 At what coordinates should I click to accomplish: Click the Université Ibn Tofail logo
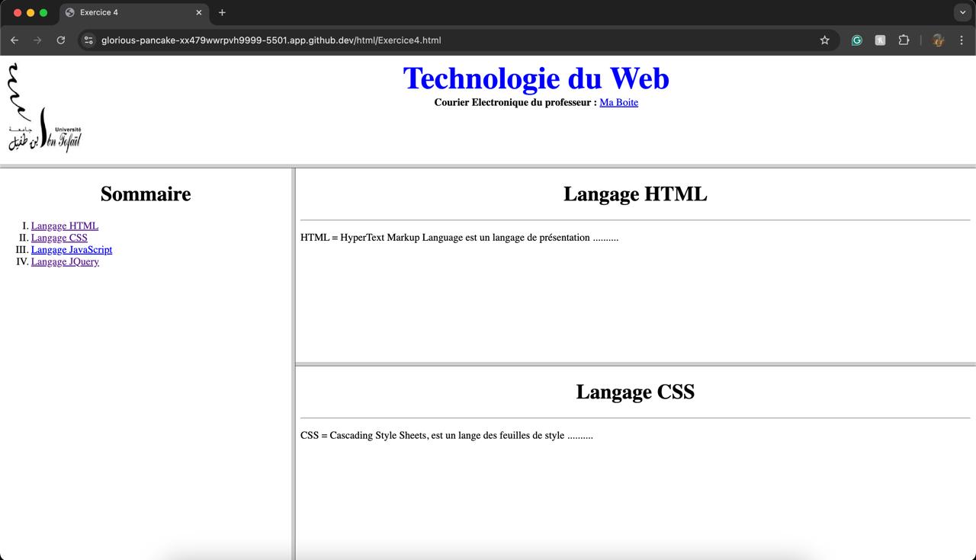44,108
